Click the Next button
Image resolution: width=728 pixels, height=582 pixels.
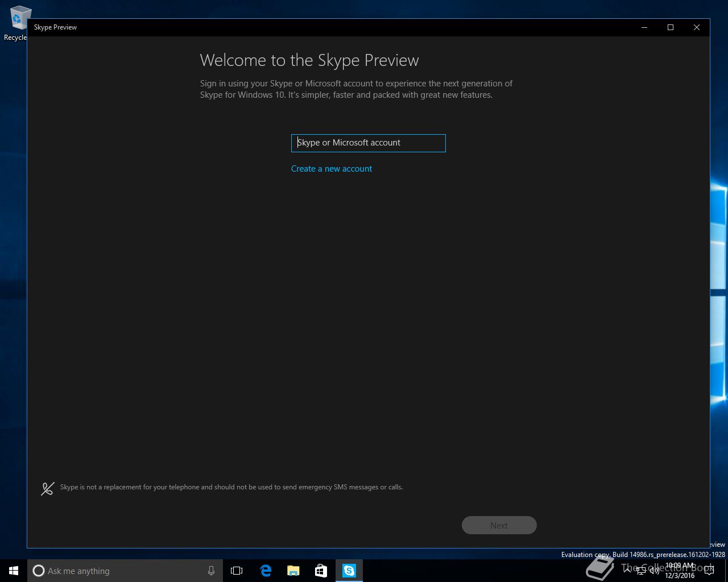(x=499, y=525)
